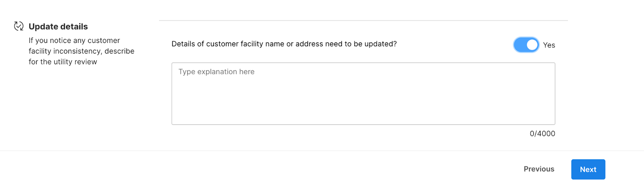Click the footer divider line above Previous

[322, 151]
